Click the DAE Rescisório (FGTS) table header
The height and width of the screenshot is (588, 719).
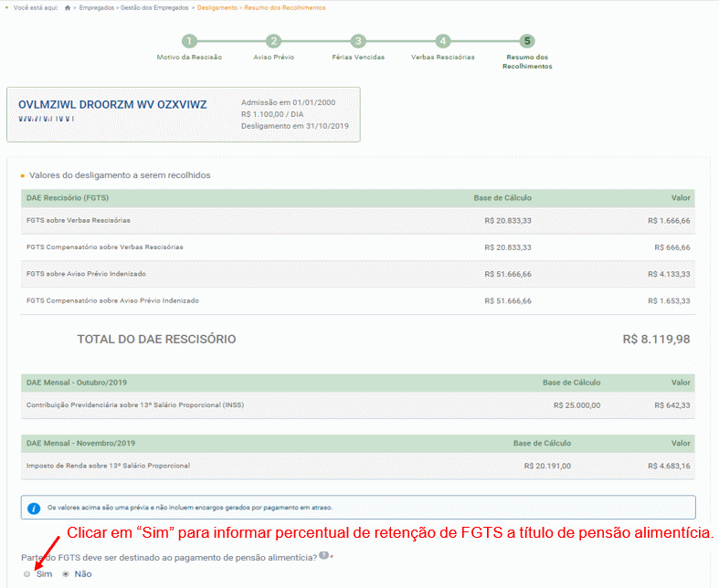pos(357,198)
